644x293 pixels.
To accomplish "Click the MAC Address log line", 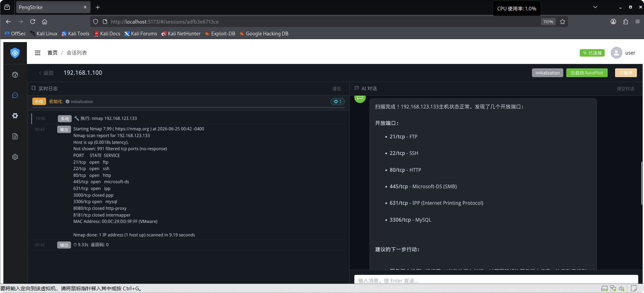I will click(x=115, y=222).
